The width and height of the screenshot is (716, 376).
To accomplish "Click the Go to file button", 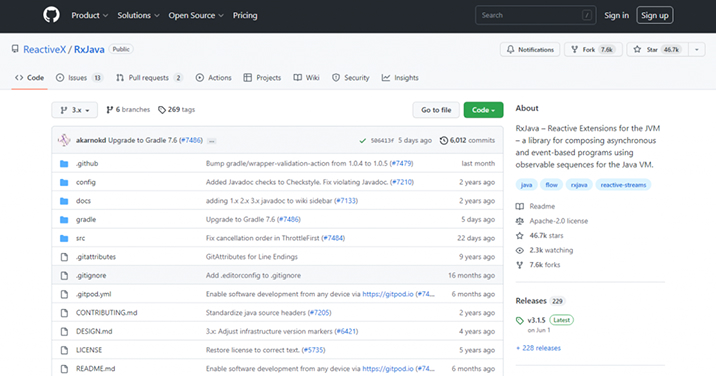I will pyautogui.click(x=436, y=110).
